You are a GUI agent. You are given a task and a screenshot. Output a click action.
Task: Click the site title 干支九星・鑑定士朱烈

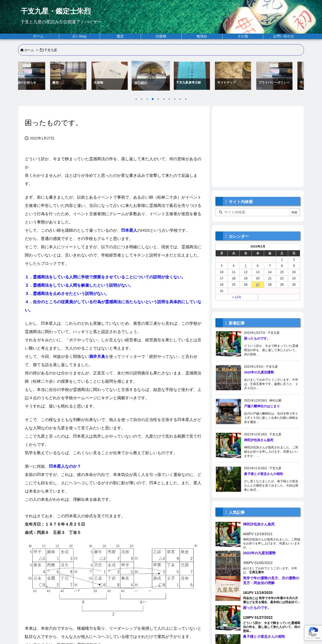[56, 11]
